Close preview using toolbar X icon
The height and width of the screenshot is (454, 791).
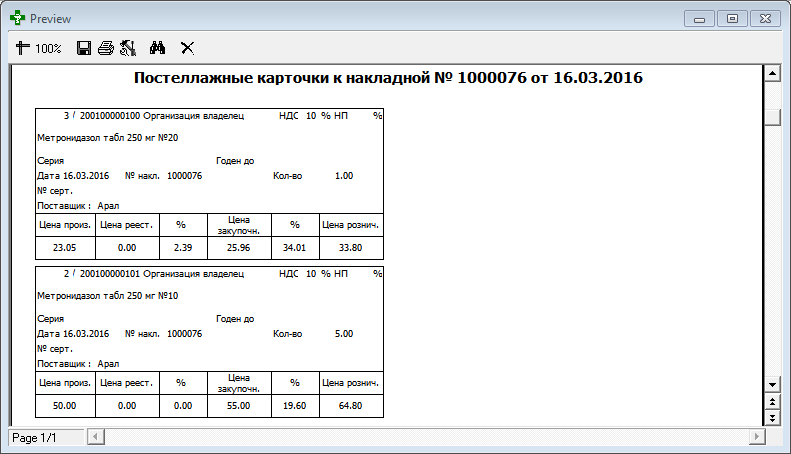pos(187,48)
